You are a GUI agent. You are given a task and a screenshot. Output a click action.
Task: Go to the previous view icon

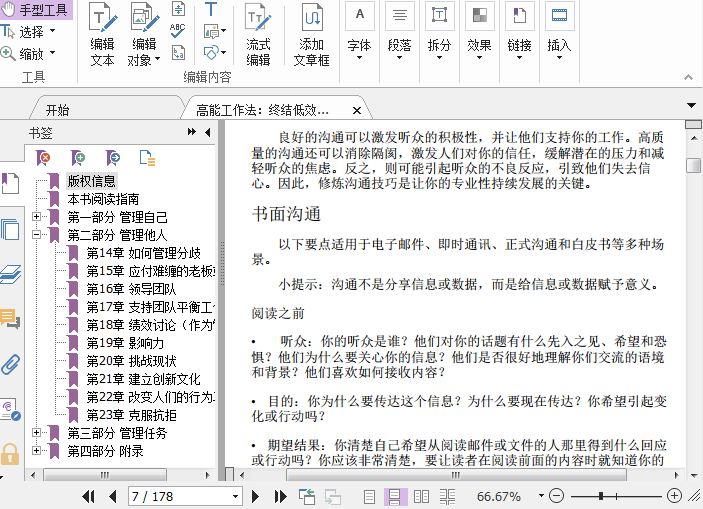click(x=307, y=496)
